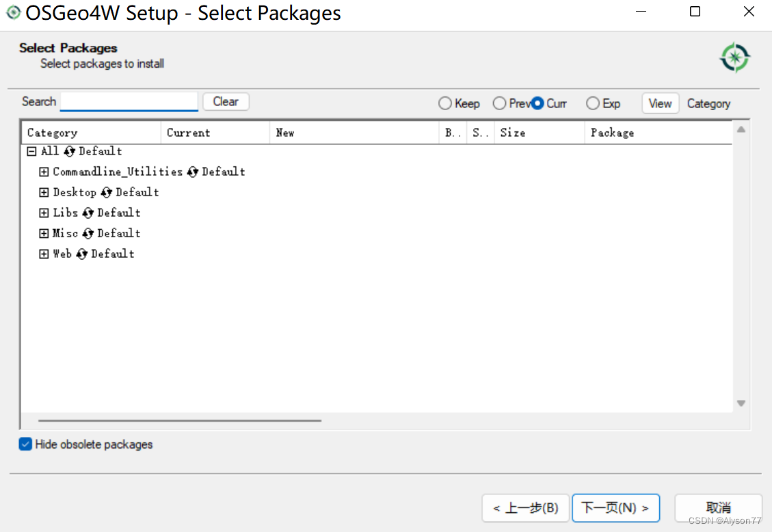Click the Default label for Desktop

pos(137,192)
